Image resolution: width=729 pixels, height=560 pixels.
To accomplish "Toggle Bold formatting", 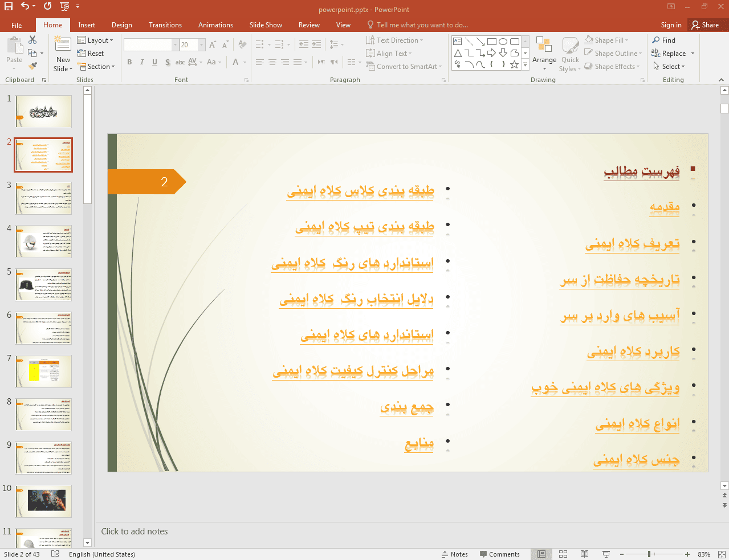I will 130,62.
